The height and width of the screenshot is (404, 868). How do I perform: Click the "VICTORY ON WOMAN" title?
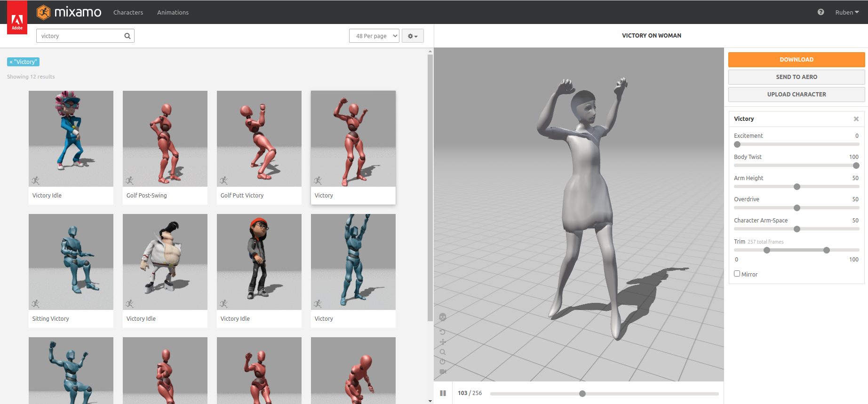(651, 36)
